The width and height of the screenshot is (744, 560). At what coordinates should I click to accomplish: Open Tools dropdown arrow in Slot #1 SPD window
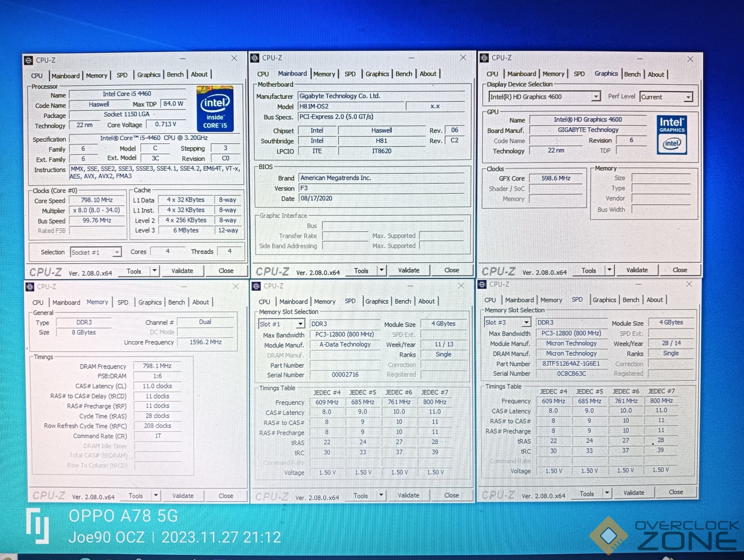381,495
